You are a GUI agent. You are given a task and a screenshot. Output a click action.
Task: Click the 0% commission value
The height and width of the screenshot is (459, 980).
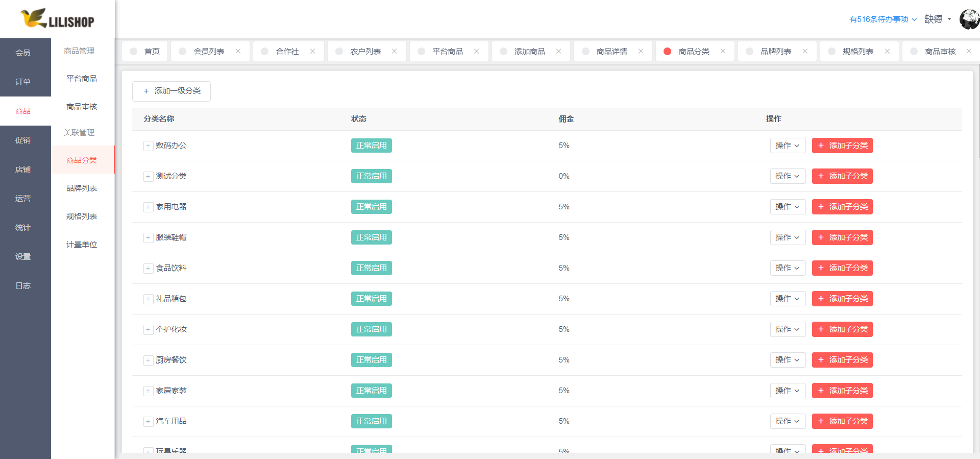tap(564, 176)
